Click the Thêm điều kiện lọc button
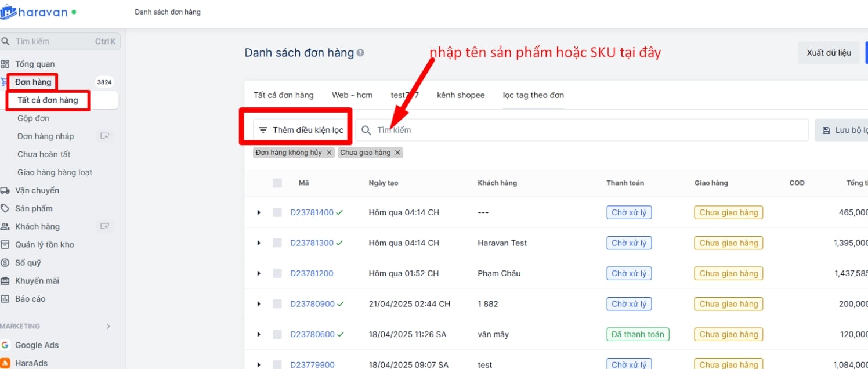Screen dimensions: 868x369 click(x=302, y=130)
